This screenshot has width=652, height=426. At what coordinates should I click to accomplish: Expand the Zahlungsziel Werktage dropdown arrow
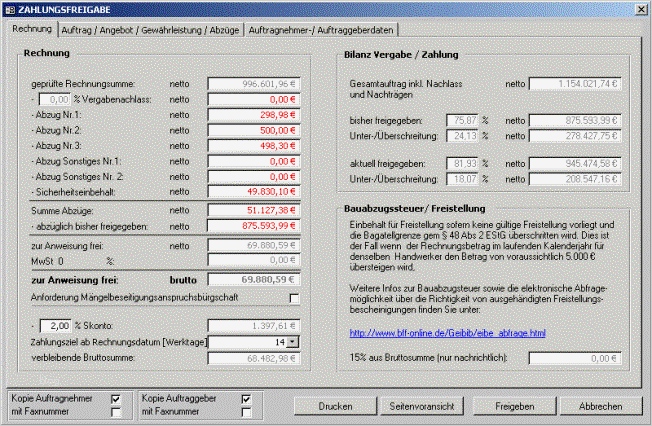coord(293,342)
